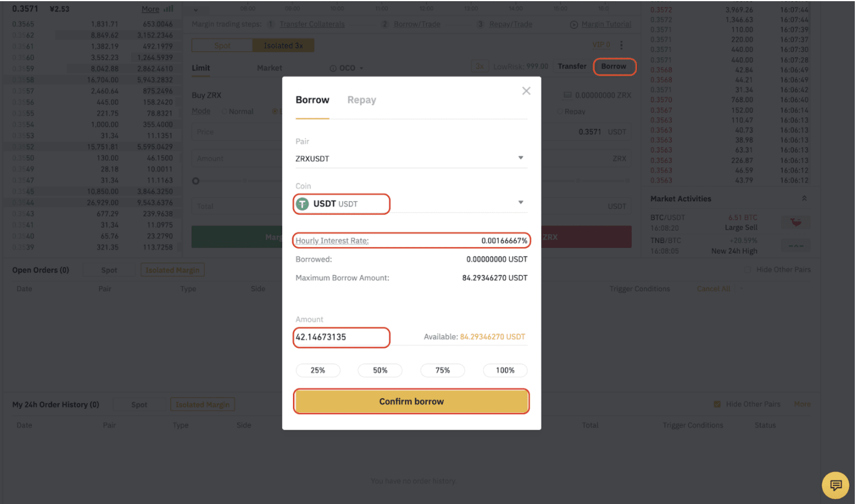Click the green Tether USDT coin icon
Screen dimensions: 856x504
click(x=303, y=204)
